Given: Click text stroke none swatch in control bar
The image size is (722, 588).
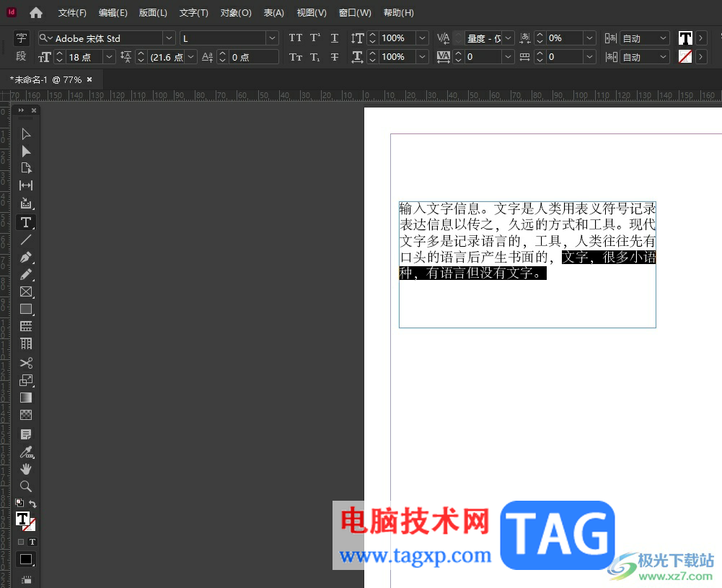Looking at the screenshot, I should [685, 57].
